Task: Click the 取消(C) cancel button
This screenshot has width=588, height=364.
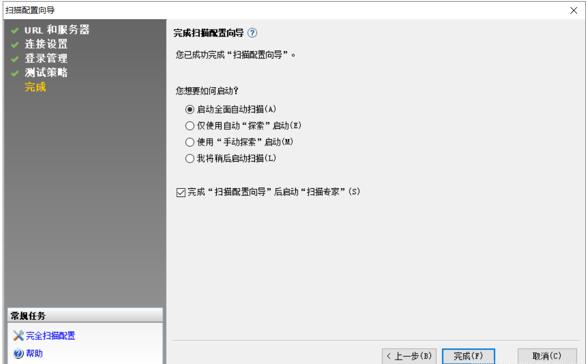Action: 547,356
